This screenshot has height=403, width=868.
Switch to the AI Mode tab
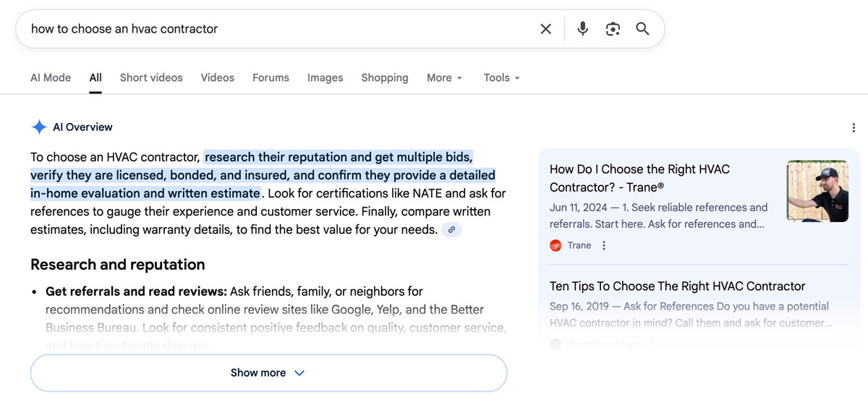[x=51, y=77]
